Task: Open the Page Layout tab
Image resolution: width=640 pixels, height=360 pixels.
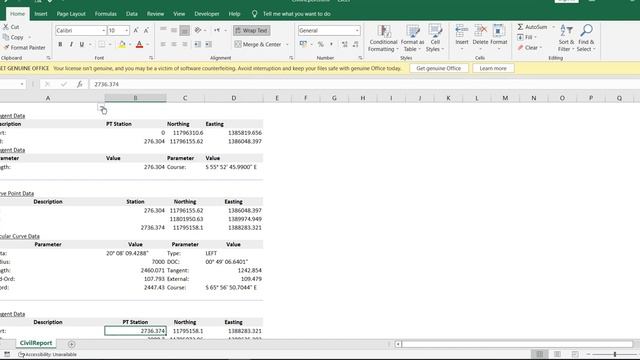Action: pyautogui.click(x=71, y=14)
